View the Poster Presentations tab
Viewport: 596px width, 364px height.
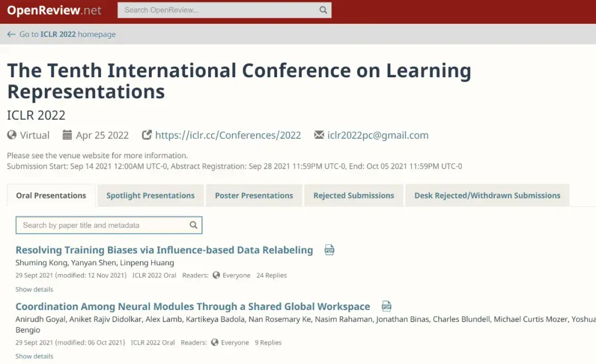tap(254, 195)
